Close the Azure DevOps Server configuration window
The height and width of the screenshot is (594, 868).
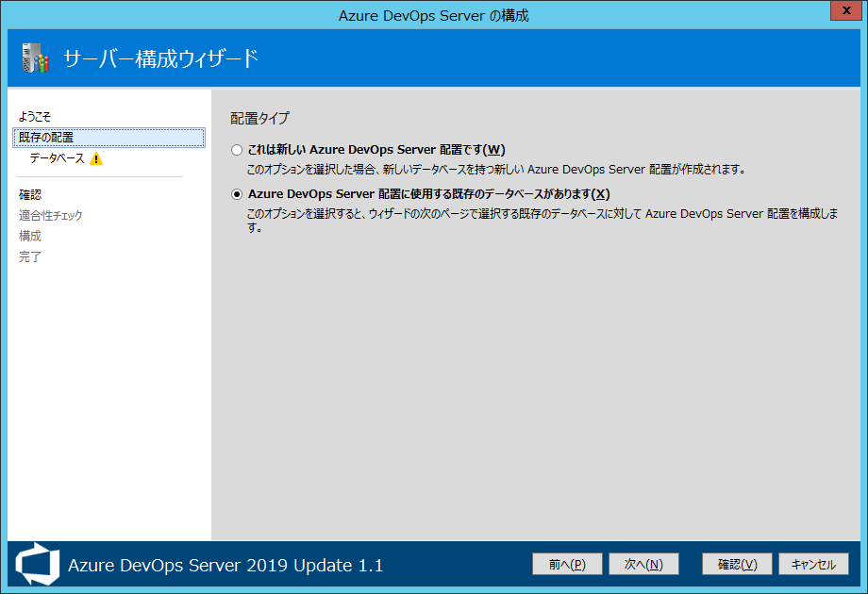point(846,10)
